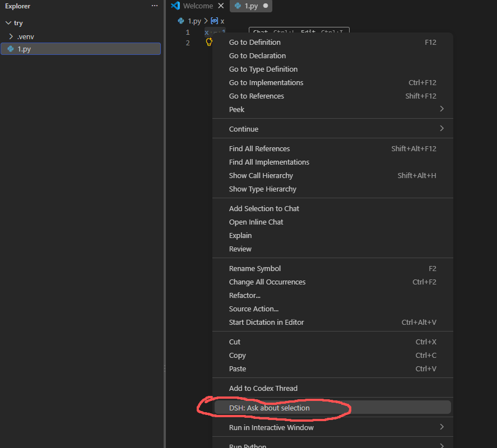Choose Go to References
497x448 pixels.
(x=332, y=96)
